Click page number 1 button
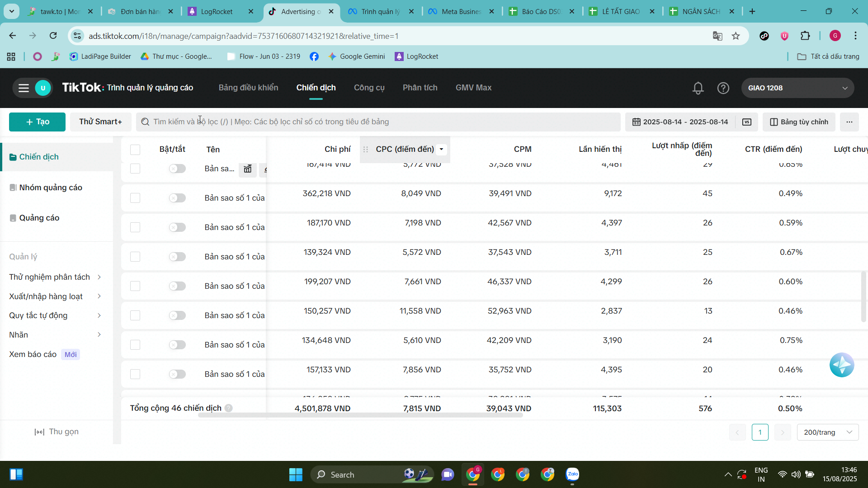Viewport: 868px width, 488px height. 760,432
